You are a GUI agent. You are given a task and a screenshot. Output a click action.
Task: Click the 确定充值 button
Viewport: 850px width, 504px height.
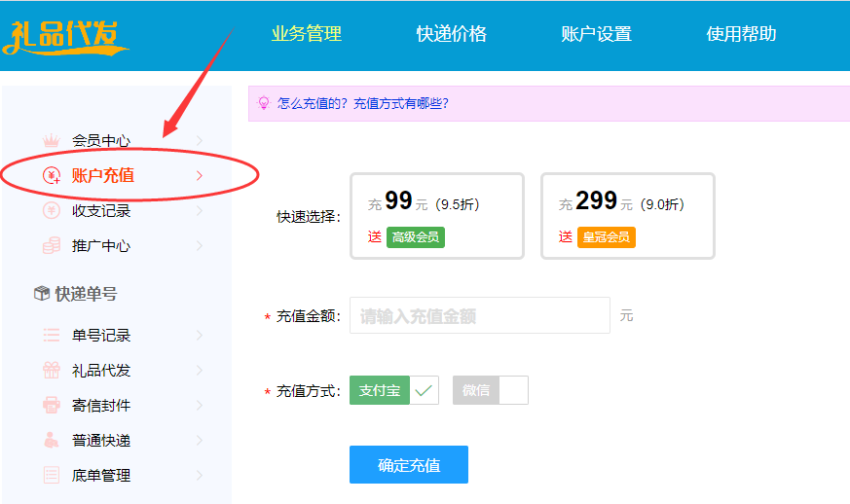[409, 465]
